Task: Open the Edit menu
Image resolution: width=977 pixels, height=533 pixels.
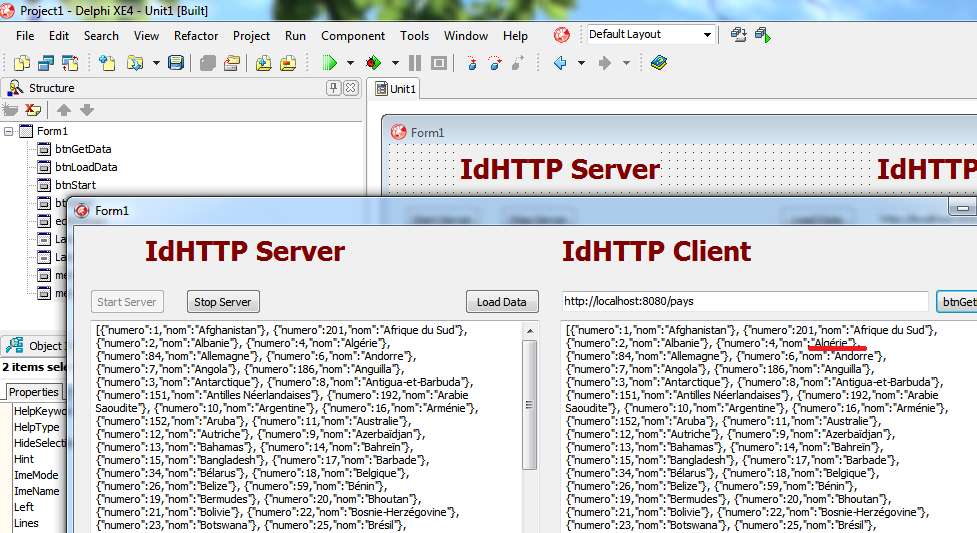Action: click(59, 36)
